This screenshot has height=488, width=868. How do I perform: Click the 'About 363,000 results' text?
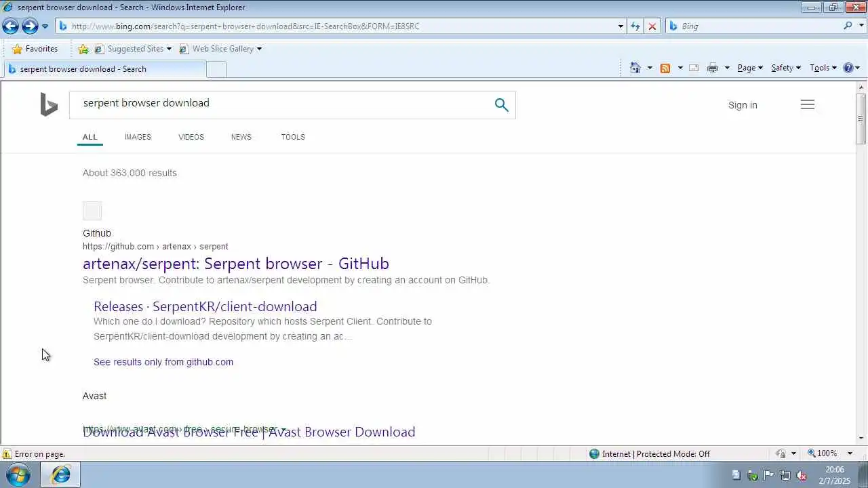130,173
